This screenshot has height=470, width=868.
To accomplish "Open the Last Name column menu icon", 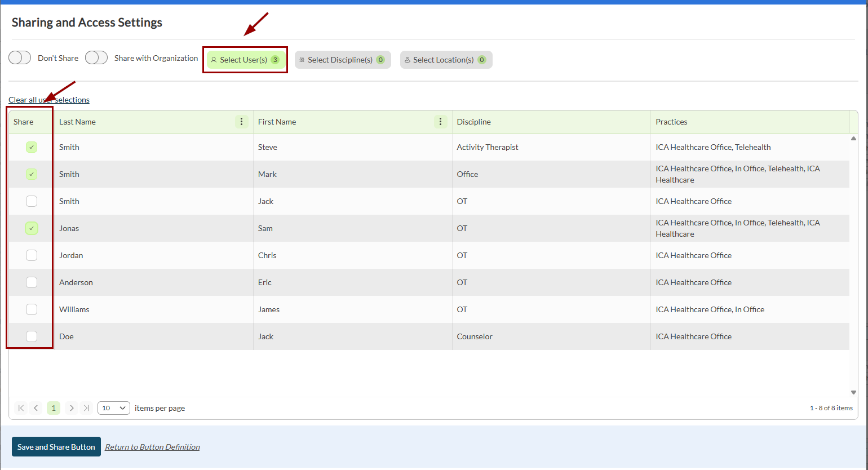I will 241,122.
